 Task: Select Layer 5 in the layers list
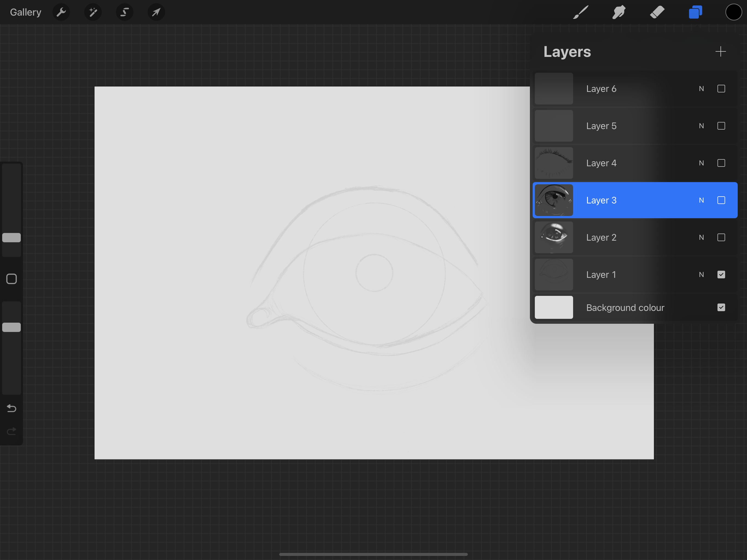[601, 126]
